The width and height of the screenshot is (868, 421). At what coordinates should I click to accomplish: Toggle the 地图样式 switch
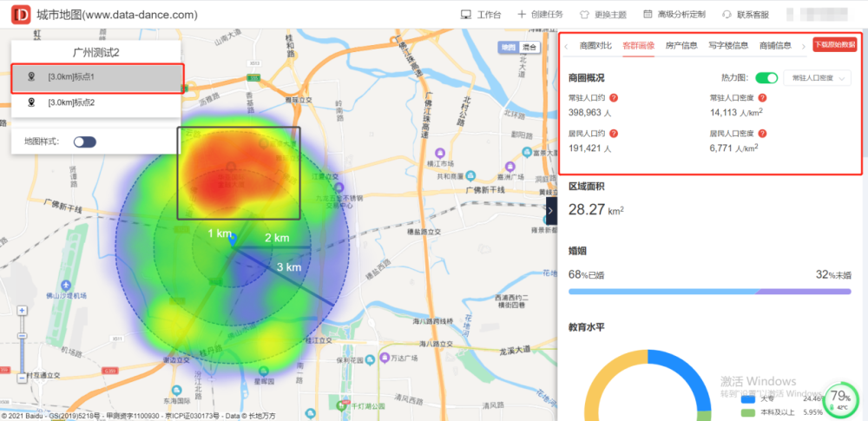[x=85, y=142]
